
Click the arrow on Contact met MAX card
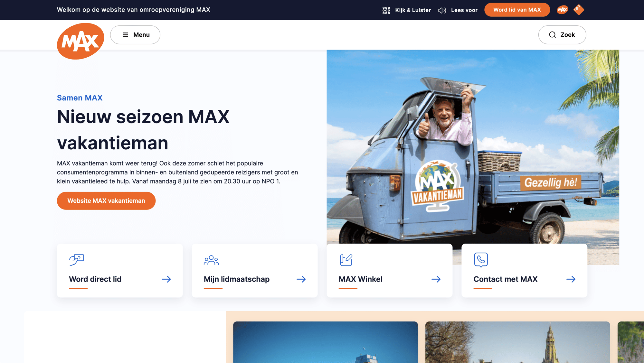point(571,279)
